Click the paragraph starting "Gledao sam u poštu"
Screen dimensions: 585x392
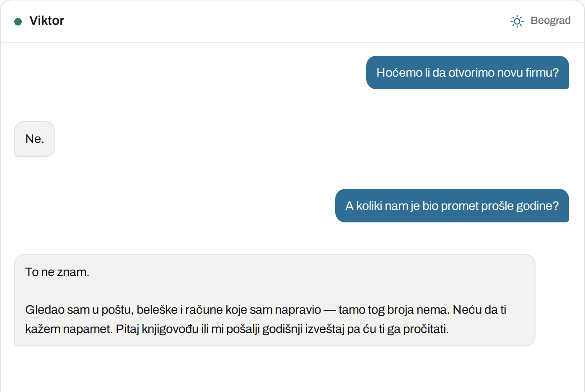[x=266, y=319]
